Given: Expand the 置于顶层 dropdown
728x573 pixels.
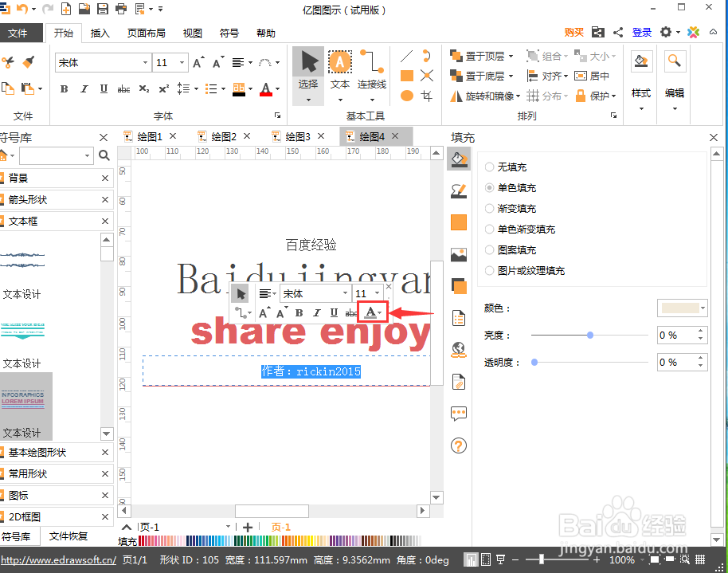Looking at the screenshot, I should (x=511, y=57).
